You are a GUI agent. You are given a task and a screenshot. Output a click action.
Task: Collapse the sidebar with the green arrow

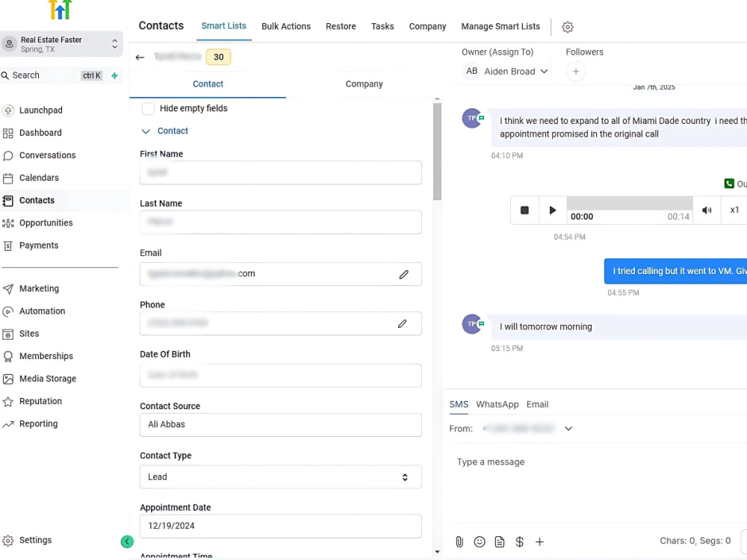coord(127,541)
